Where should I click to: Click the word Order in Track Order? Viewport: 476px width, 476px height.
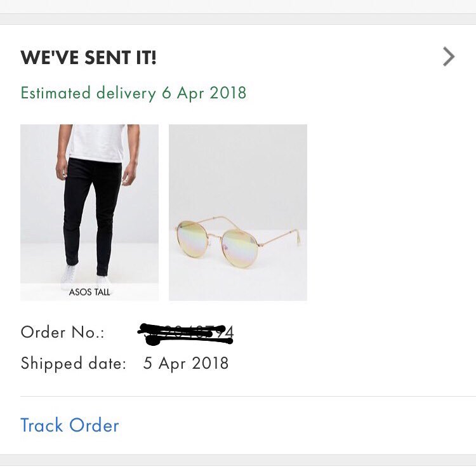pyautogui.click(x=94, y=425)
